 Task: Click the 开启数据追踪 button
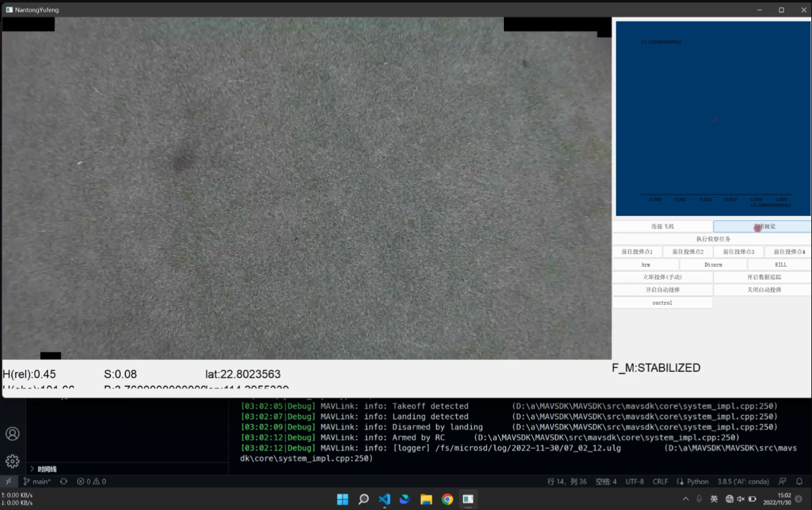(763, 277)
